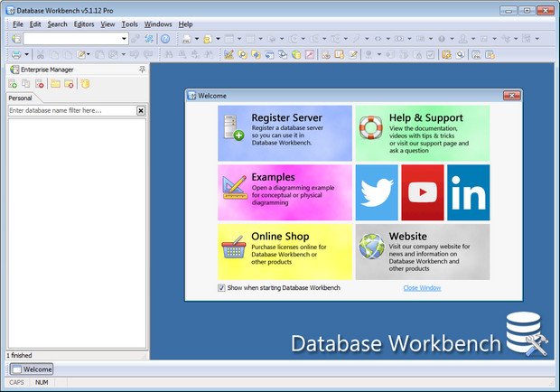Expand the arrow beside the edit pencil icon
Screen dimensions: 560x392
point(89,54)
